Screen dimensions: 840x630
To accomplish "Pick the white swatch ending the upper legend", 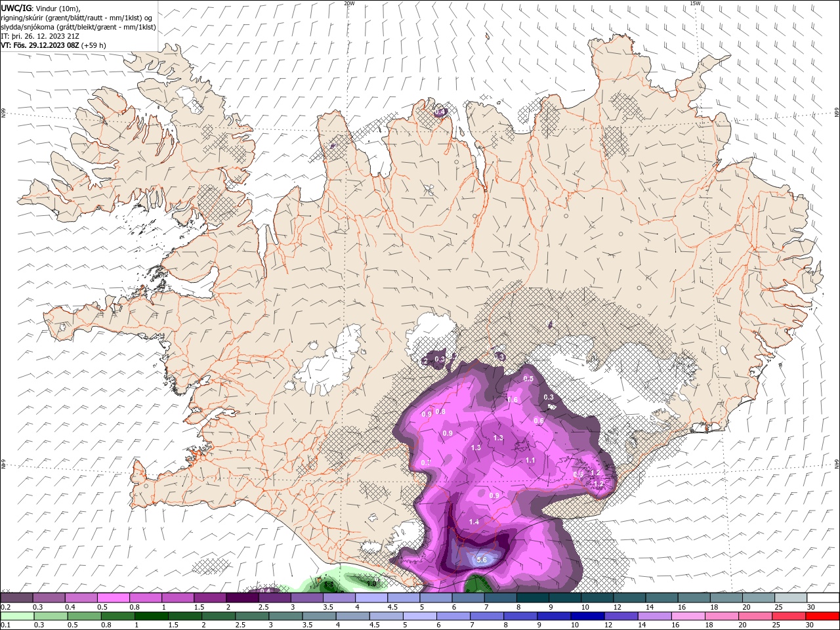I will (x=823, y=598).
